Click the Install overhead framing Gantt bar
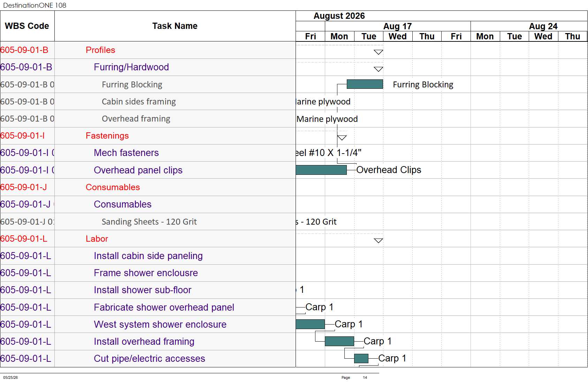 pyautogui.click(x=339, y=341)
